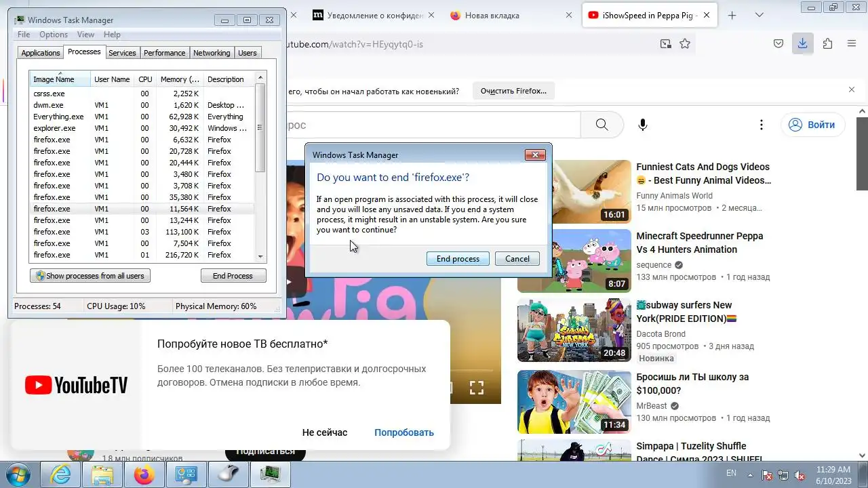Open the Windows Start menu
Screen dimensions: 868x488
coord(18,474)
